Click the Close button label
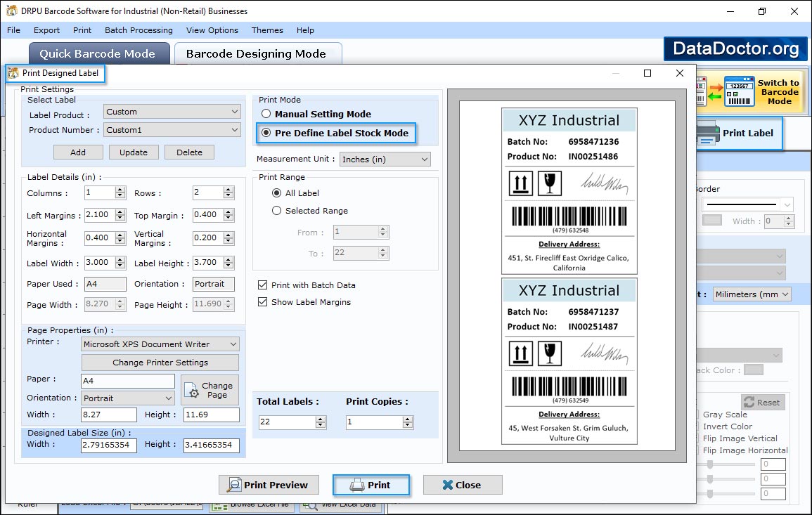Viewport: 812px width, 515px height. [x=468, y=485]
